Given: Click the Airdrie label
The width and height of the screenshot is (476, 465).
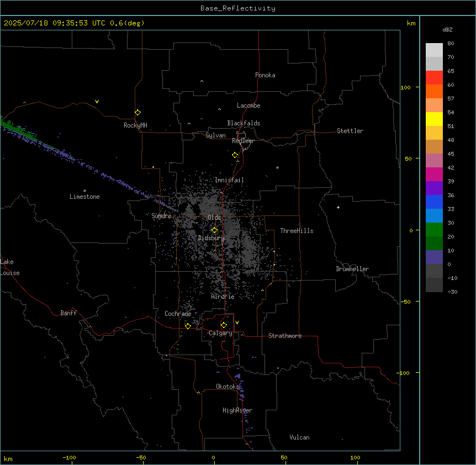Looking at the screenshot, I should tap(223, 297).
